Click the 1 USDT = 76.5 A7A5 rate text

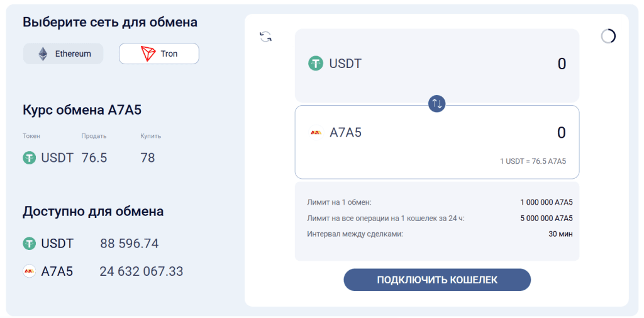533,161
